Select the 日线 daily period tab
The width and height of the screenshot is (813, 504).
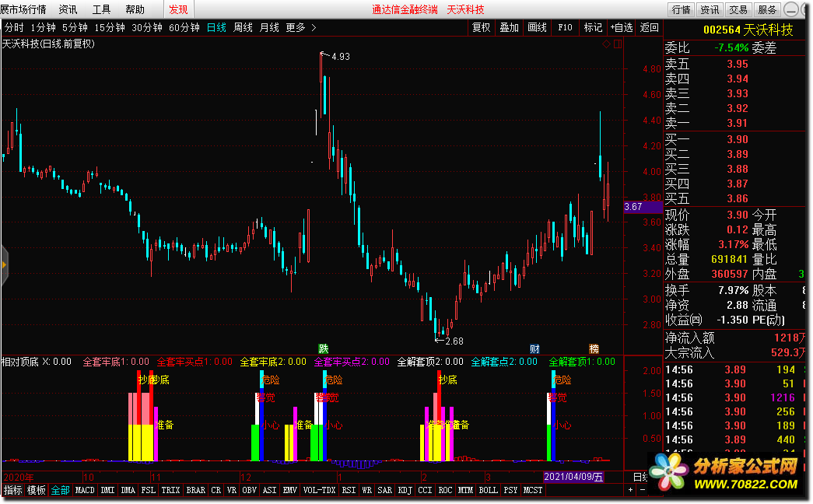[x=216, y=27]
